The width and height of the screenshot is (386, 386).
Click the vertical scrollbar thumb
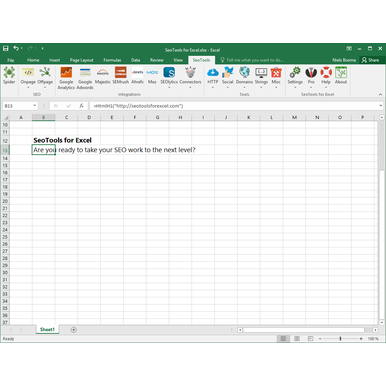381,146
